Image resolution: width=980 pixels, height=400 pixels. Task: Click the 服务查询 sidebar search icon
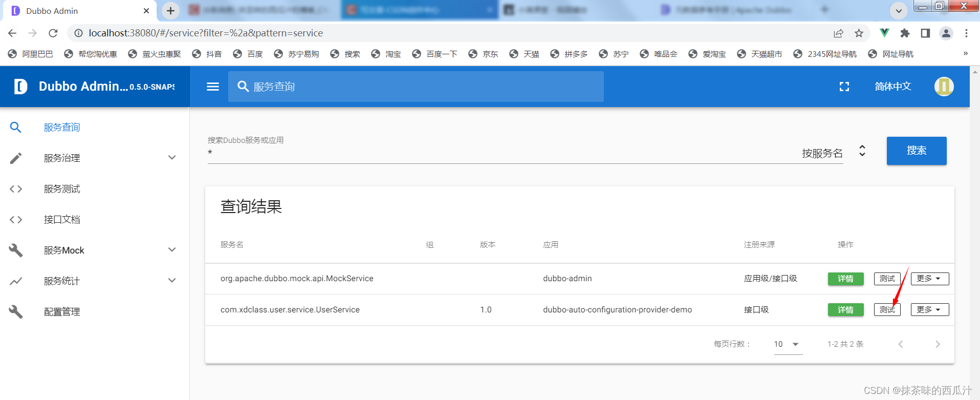pyautogui.click(x=16, y=128)
